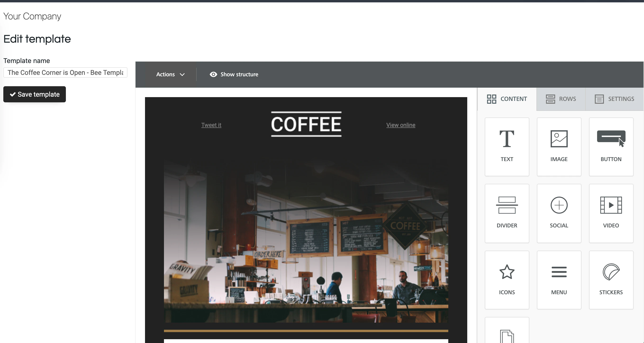Click the Save template button
Screen dimensions: 644x343
(x=34, y=94)
